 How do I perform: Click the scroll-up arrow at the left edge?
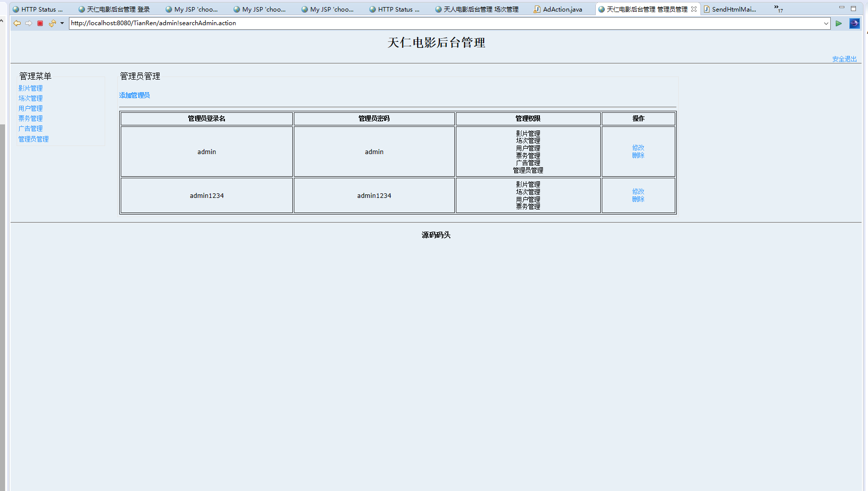coord(3,21)
